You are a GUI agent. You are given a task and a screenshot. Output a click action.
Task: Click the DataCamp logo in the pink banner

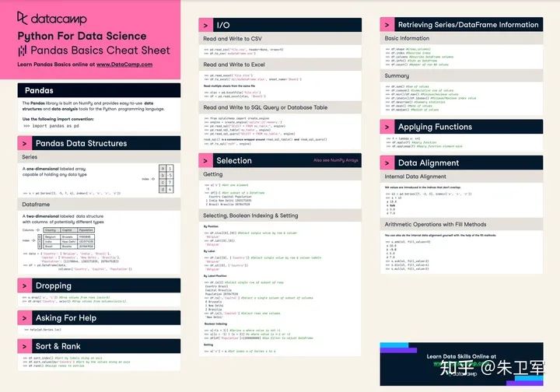tap(52, 19)
